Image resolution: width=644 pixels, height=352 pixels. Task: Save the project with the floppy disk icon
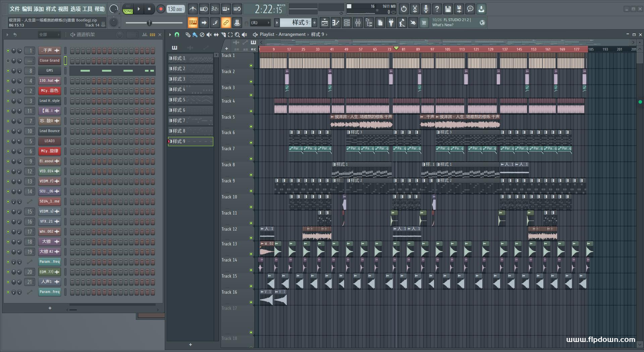coord(448,9)
